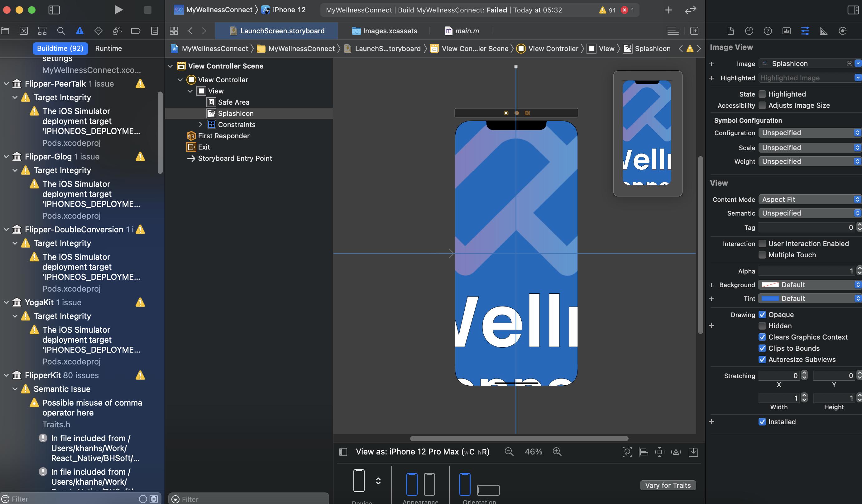This screenshot has height=504, width=862.
Task: Toggle the code review arrows button
Action: (690, 10)
